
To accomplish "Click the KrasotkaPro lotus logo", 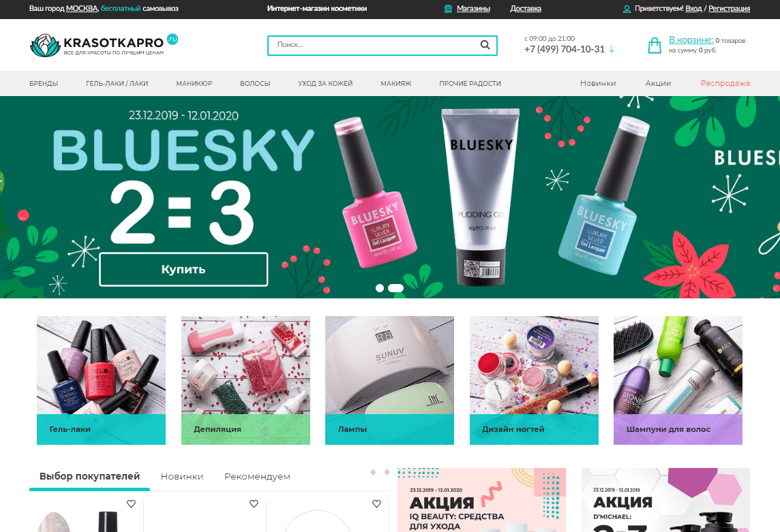I will point(45,45).
